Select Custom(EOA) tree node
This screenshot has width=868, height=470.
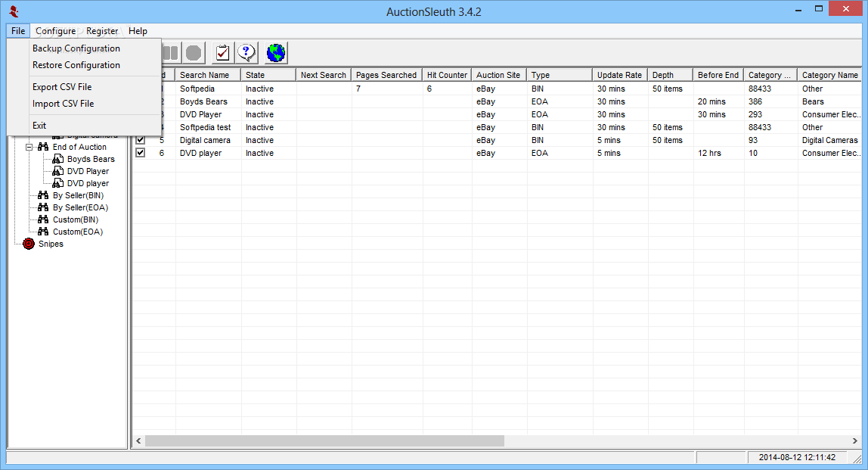77,232
